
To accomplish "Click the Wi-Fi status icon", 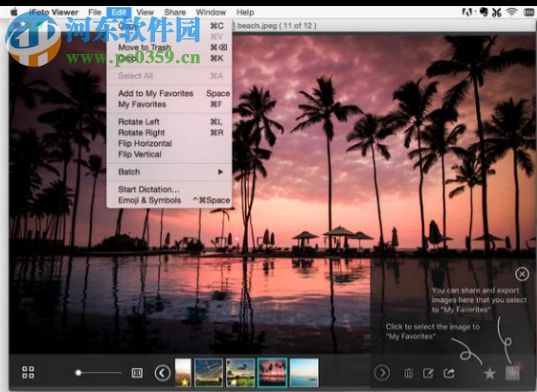I will tap(512, 12).
